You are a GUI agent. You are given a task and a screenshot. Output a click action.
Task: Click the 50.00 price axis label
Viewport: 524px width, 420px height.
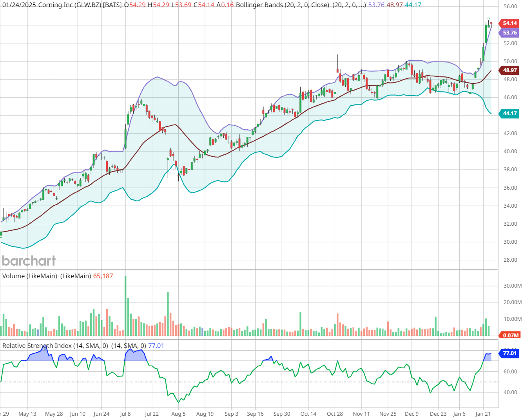pyautogui.click(x=510, y=61)
